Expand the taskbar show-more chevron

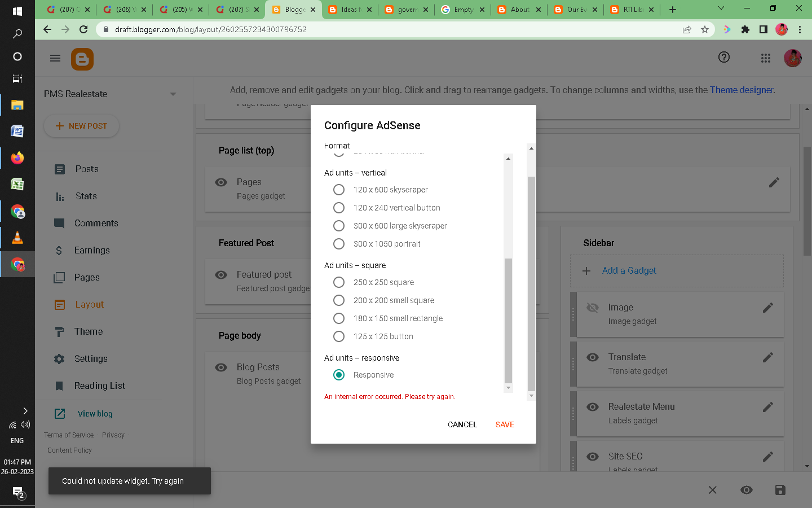(x=25, y=411)
